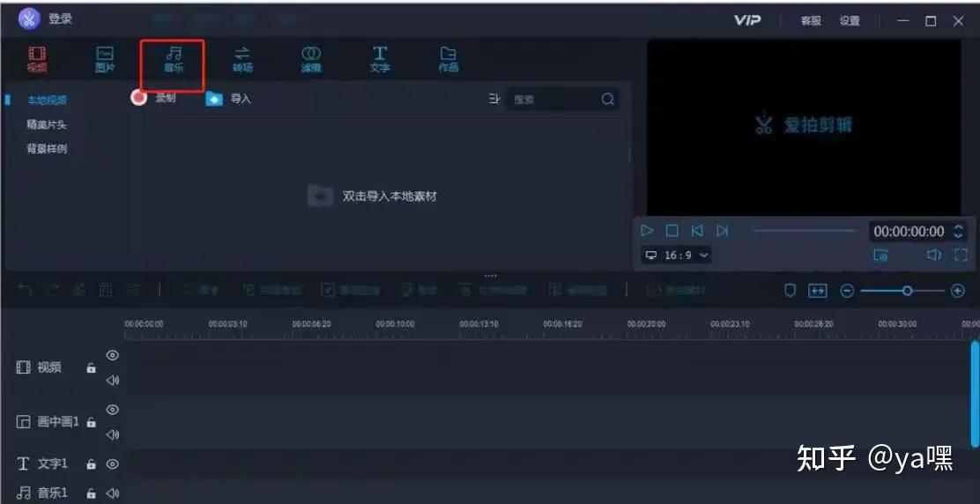Select 背景样例 in the left sidebar

pos(47,149)
